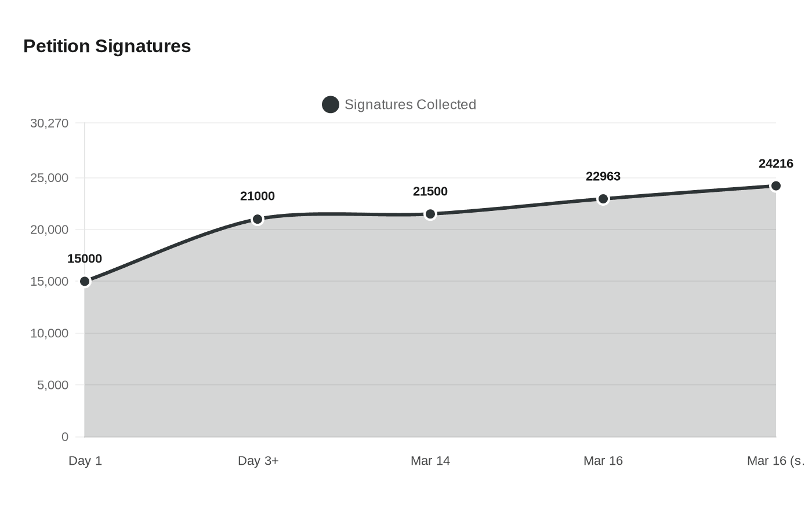Click the first Mar 14 data point
812x510 pixels.
point(430,214)
